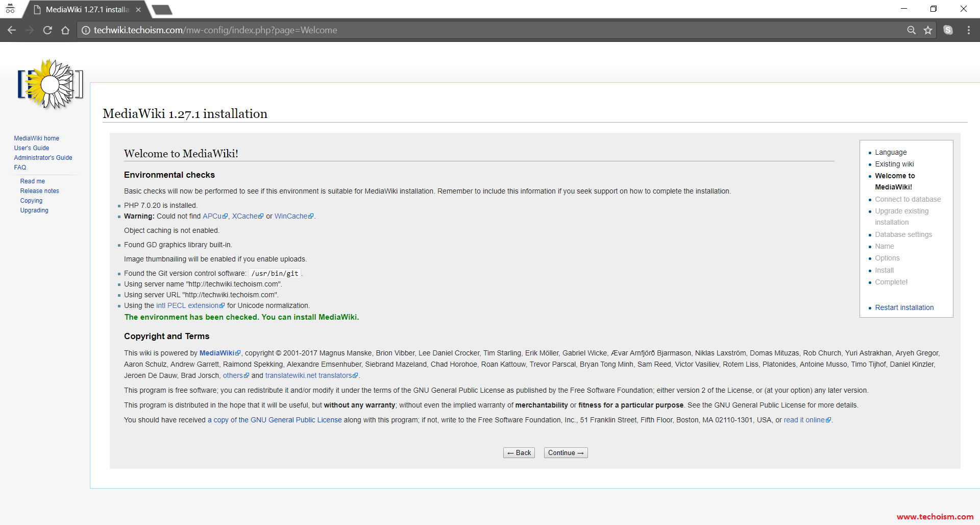Open copy of the GNU General Public License
This screenshot has height=525, width=980.
coord(275,420)
